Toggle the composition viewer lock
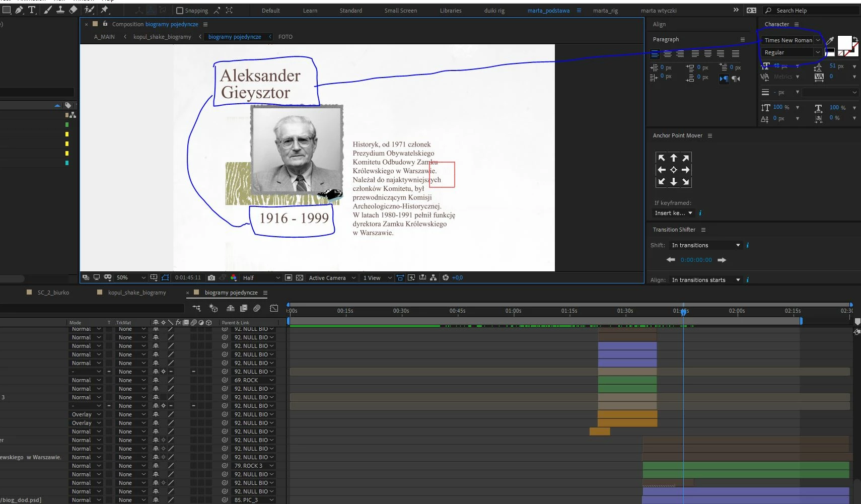This screenshot has height=504, width=861. 105,24
